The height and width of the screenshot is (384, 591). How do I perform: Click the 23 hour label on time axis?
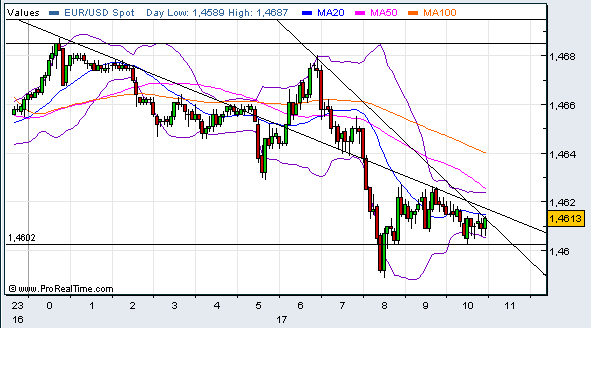[18, 306]
